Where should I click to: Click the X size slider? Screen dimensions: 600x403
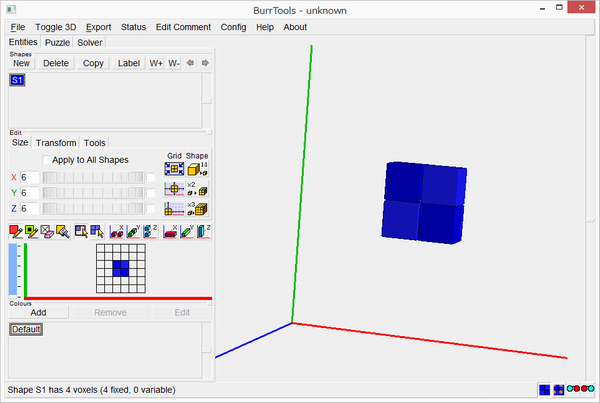[93, 177]
